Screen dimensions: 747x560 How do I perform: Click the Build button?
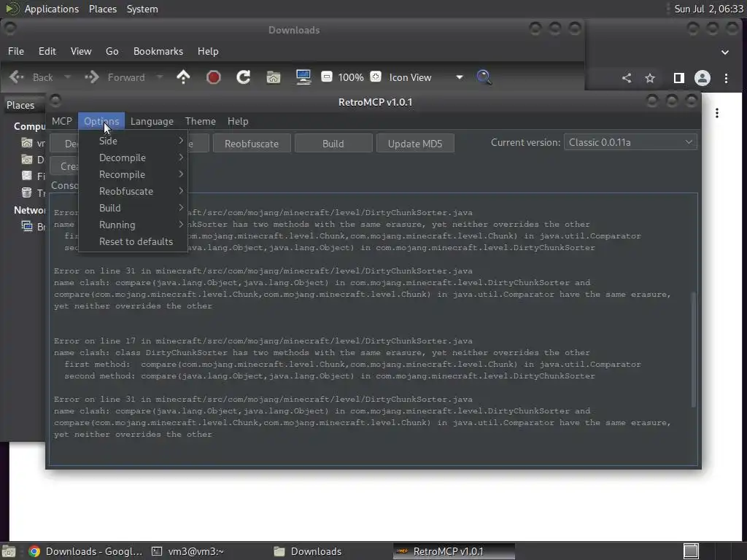[333, 144]
